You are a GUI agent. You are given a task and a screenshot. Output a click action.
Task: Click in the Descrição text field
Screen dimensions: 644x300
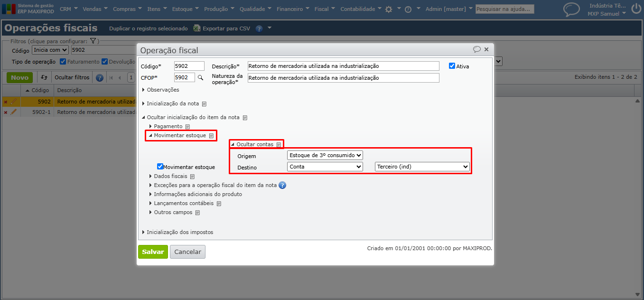(x=343, y=66)
